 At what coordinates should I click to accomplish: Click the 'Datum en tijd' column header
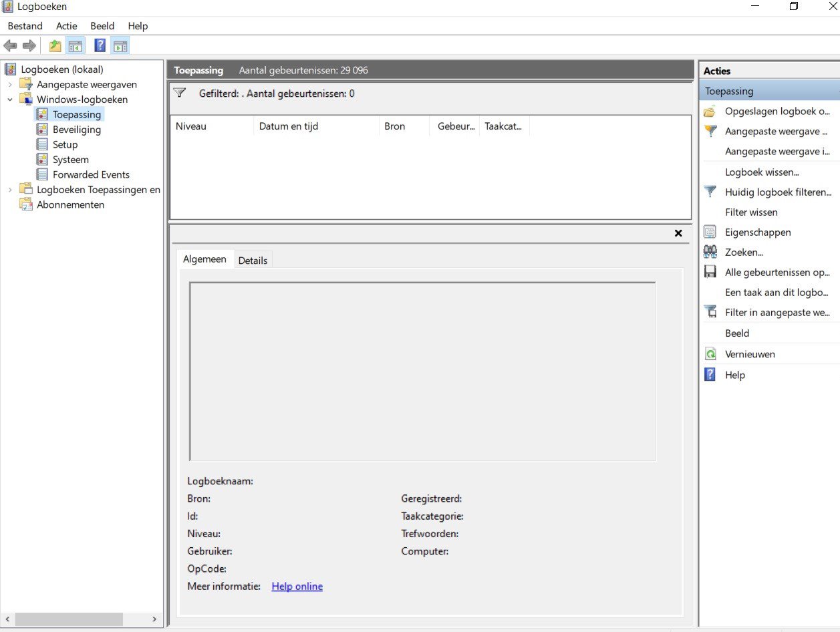[x=289, y=126]
